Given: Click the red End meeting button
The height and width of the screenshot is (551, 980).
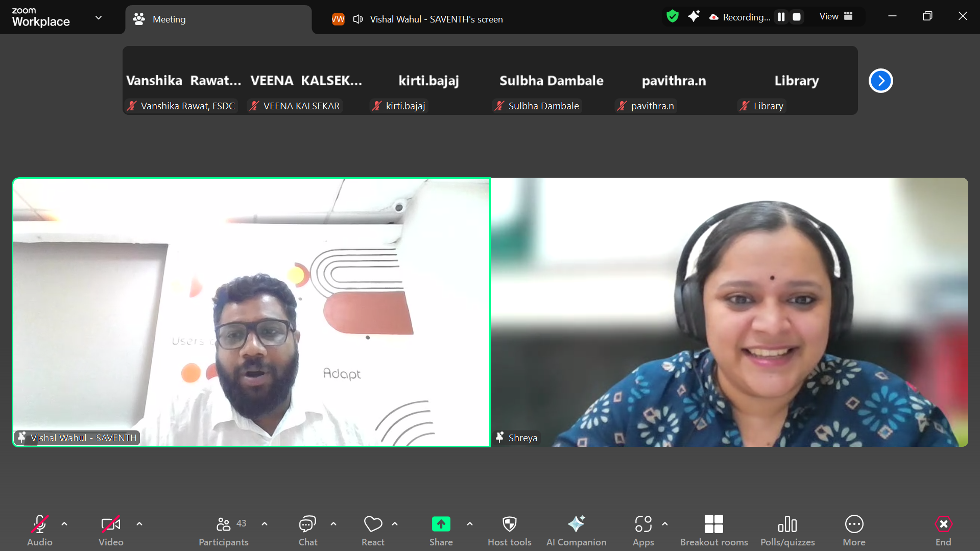Looking at the screenshot, I should pos(943,530).
